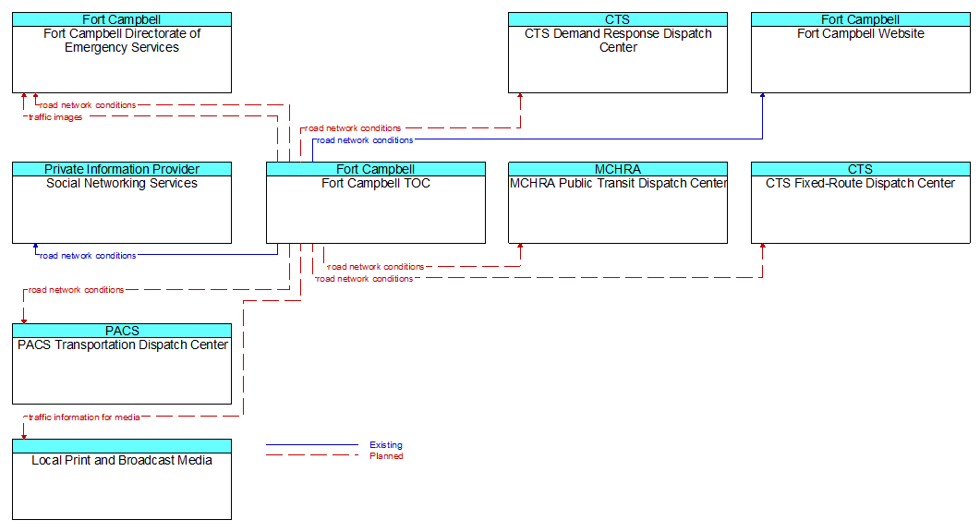980x532 pixels.
Task: Click the 'traffic images' flow label
Action: pos(55,117)
